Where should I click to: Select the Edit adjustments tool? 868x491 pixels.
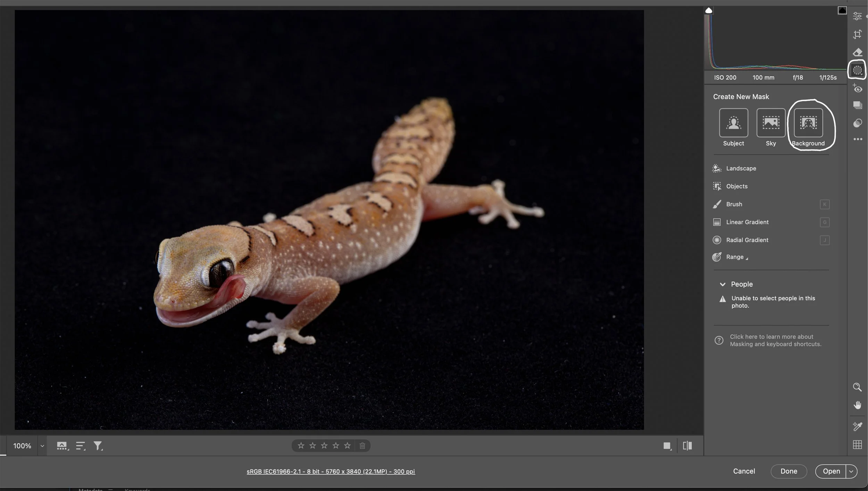click(857, 16)
